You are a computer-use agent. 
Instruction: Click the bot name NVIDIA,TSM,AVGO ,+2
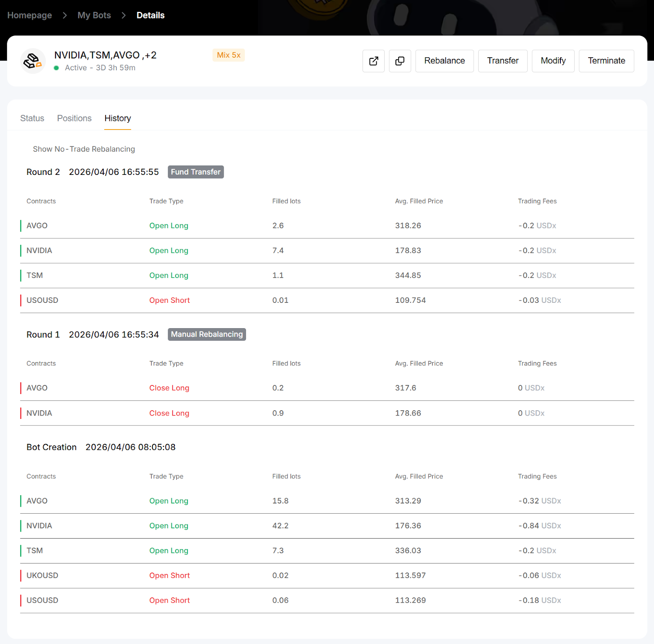[x=105, y=55]
